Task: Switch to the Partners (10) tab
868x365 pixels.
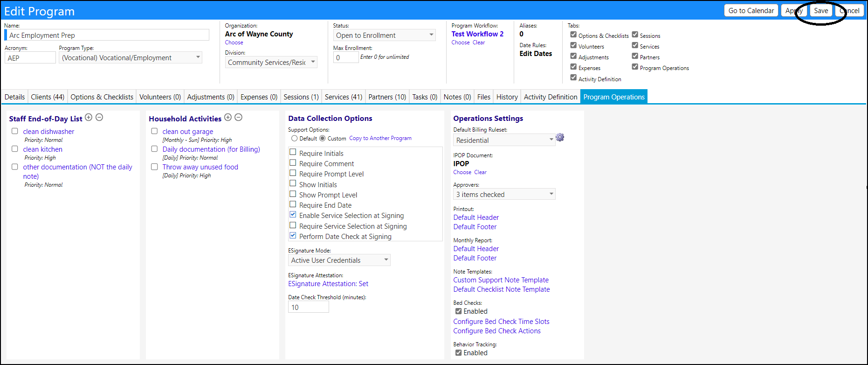Action: click(387, 97)
